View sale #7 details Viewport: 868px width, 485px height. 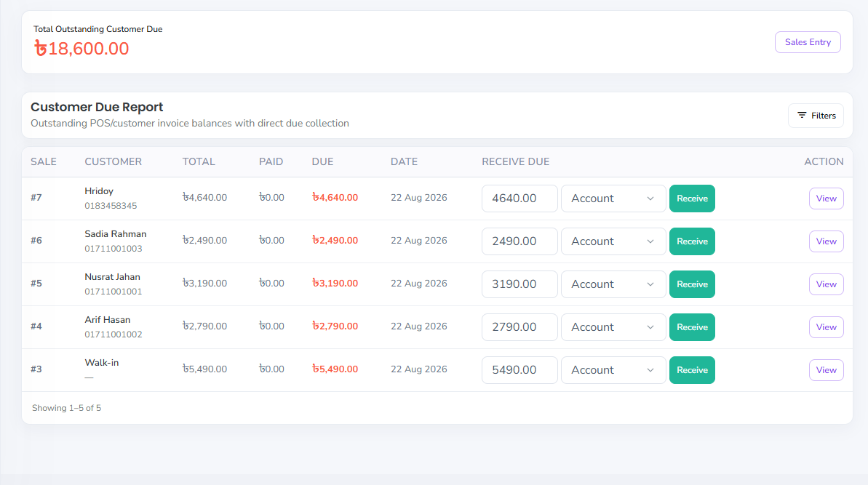click(x=826, y=199)
